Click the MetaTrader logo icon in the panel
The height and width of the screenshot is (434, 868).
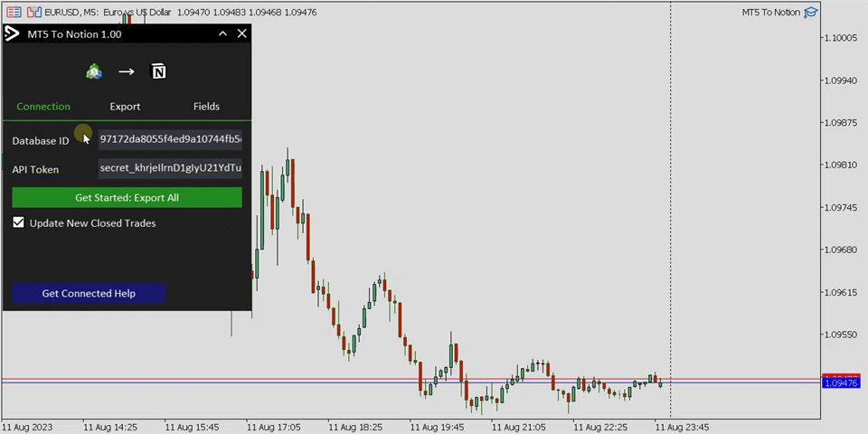click(94, 71)
